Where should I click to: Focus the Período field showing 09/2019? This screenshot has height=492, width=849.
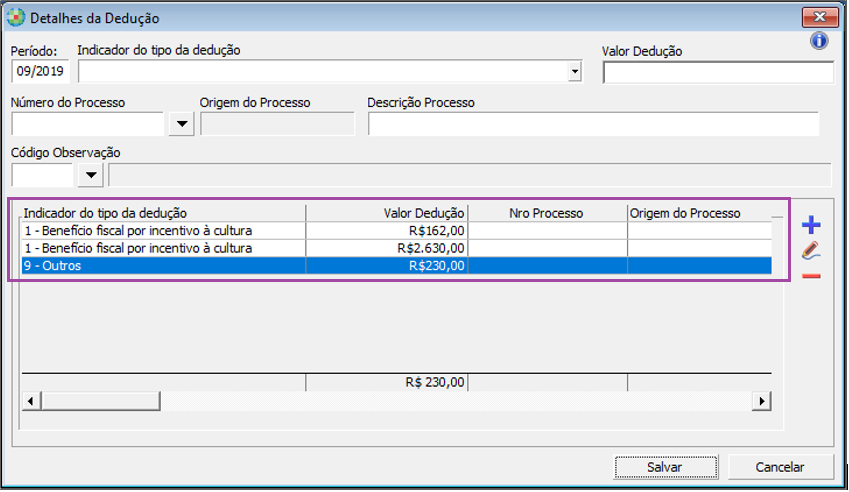(x=39, y=72)
